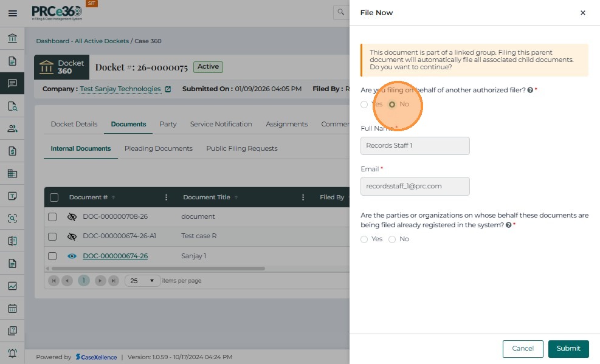The image size is (600, 364).
Task: Open items per page dropdown
Action: pos(143,281)
